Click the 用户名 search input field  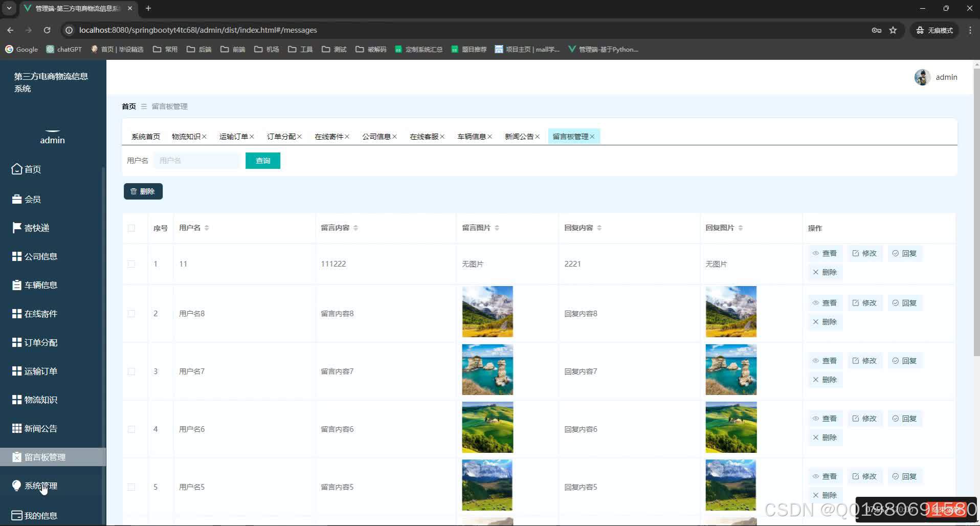[x=196, y=161]
